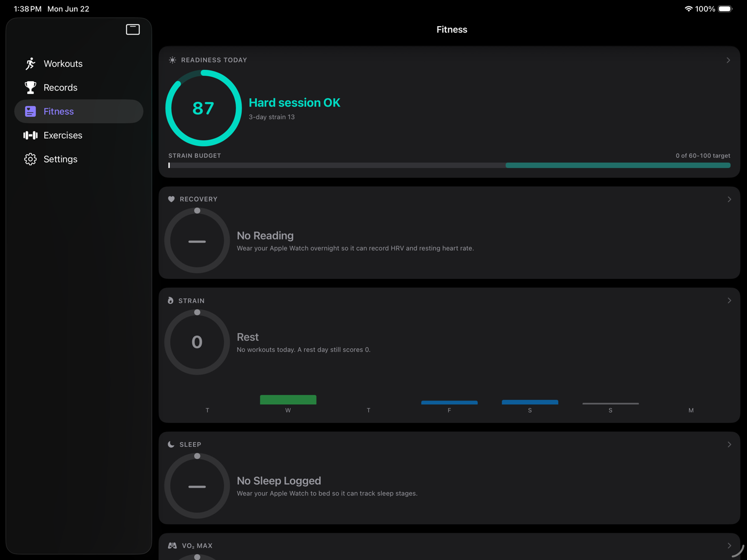Viewport: 747px width, 560px height.
Task: Click the Fitness page title
Action: tap(452, 30)
